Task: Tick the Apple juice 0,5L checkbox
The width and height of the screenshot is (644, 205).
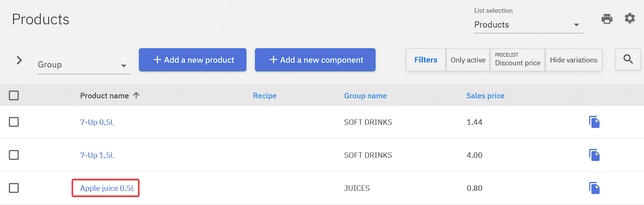Action: pos(14,188)
